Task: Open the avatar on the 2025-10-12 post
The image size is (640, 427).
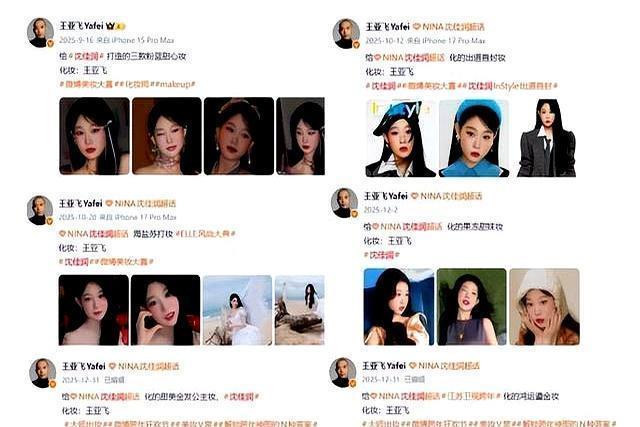Action: [346, 33]
